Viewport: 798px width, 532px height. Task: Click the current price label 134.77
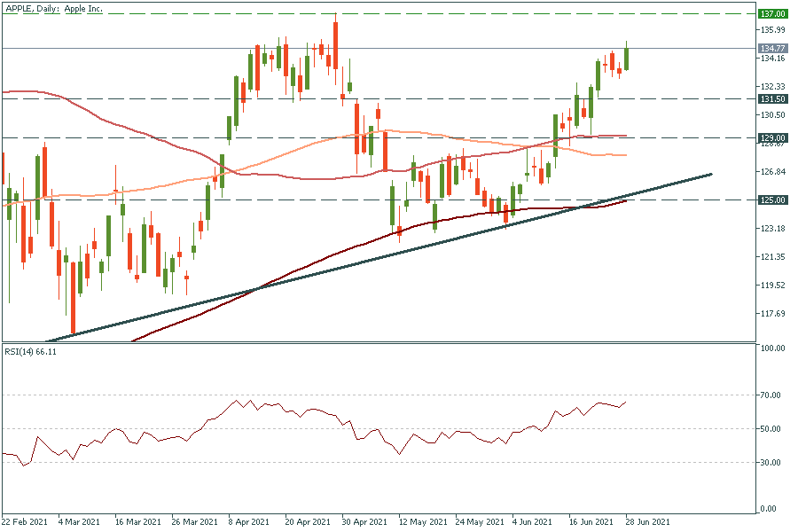[x=772, y=49]
